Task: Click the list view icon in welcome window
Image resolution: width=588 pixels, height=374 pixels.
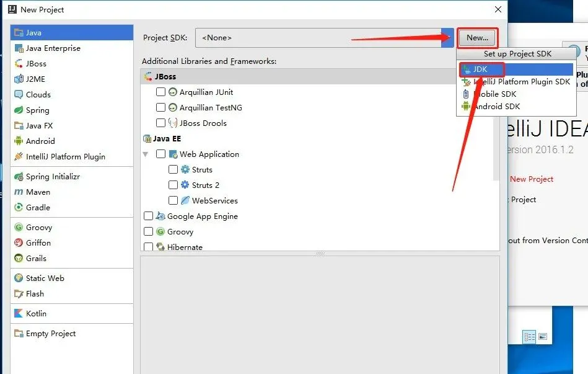Action: pyautogui.click(x=530, y=336)
